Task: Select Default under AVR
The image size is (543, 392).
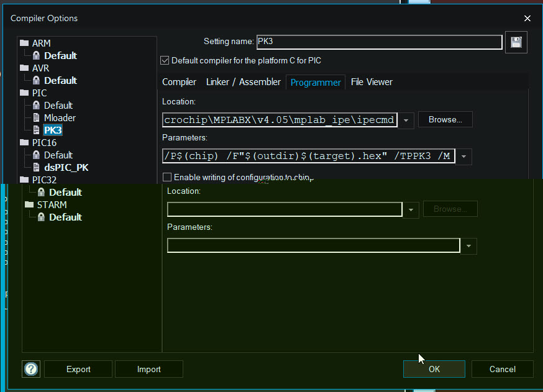Action: pos(60,80)
